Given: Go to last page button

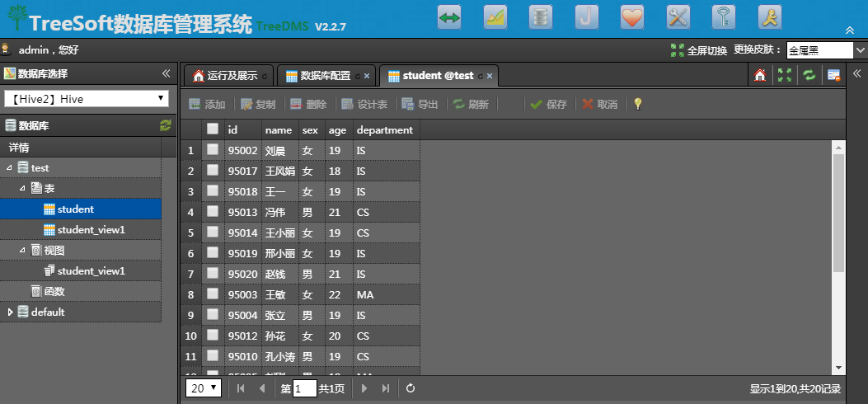Looking at the screenshot, I should tap(386, 388).
